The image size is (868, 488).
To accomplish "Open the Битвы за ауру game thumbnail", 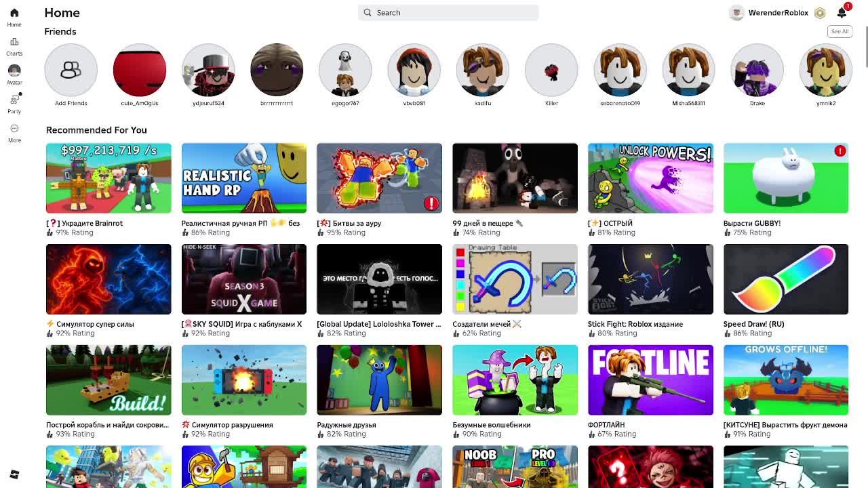I will pos(379,178).
